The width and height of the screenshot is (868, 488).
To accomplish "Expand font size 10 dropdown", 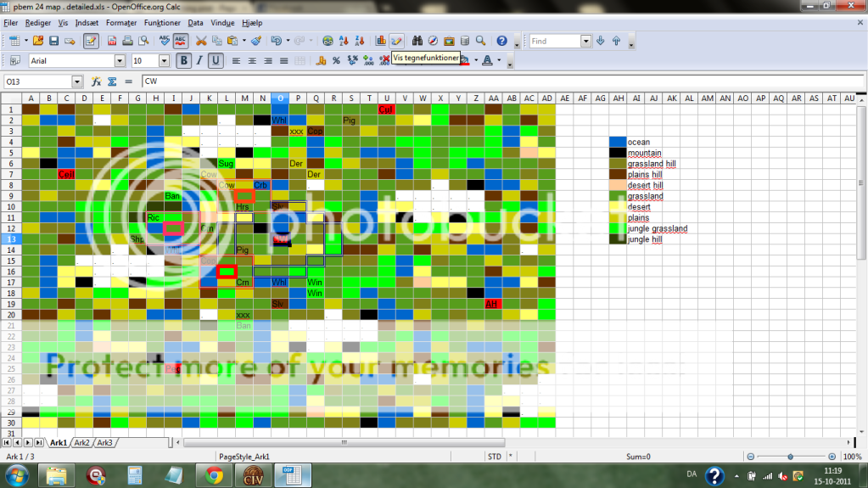I will tap(164, 61).
